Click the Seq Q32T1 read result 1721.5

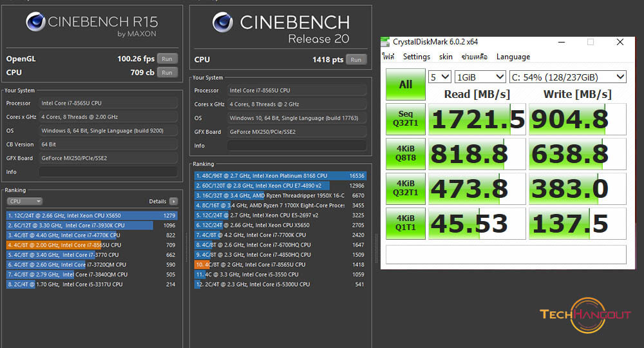tap(477, 119)
